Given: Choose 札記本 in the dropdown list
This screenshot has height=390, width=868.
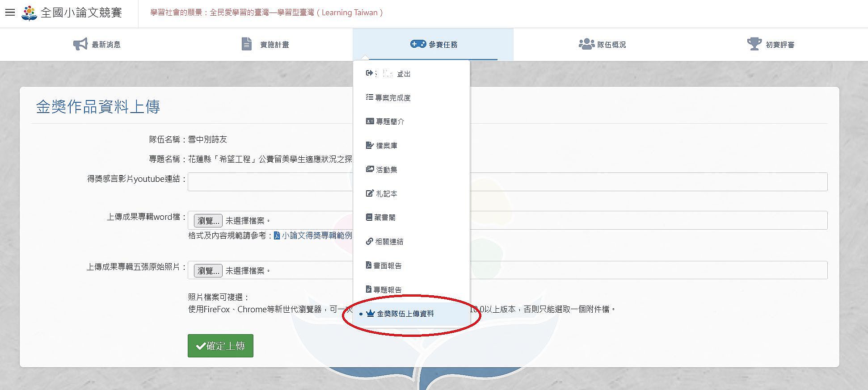Looking at the screenshot, I should click(x=381, y=193).
